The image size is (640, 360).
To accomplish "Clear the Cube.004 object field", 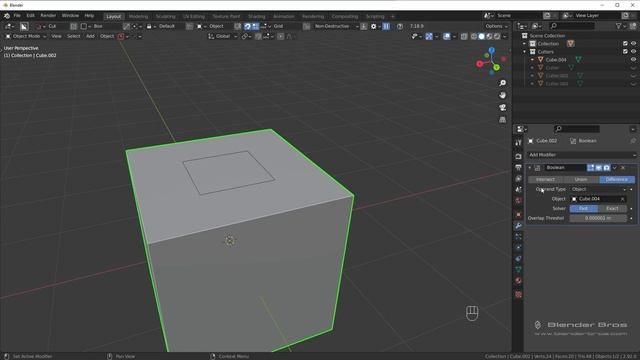I will (622, 199).
